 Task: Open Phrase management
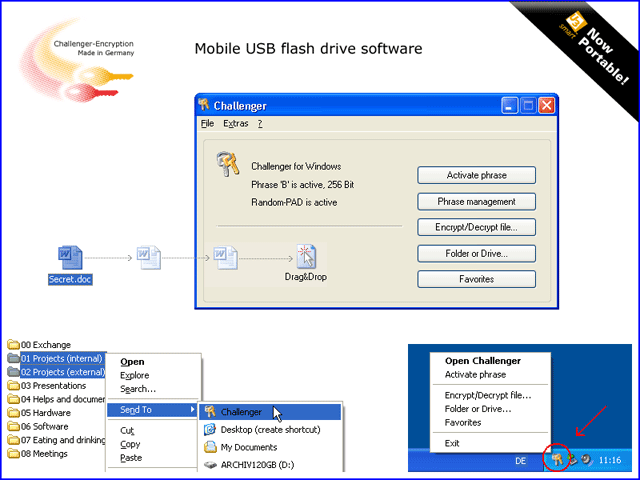pyautogui.click(x=476, y=202)
